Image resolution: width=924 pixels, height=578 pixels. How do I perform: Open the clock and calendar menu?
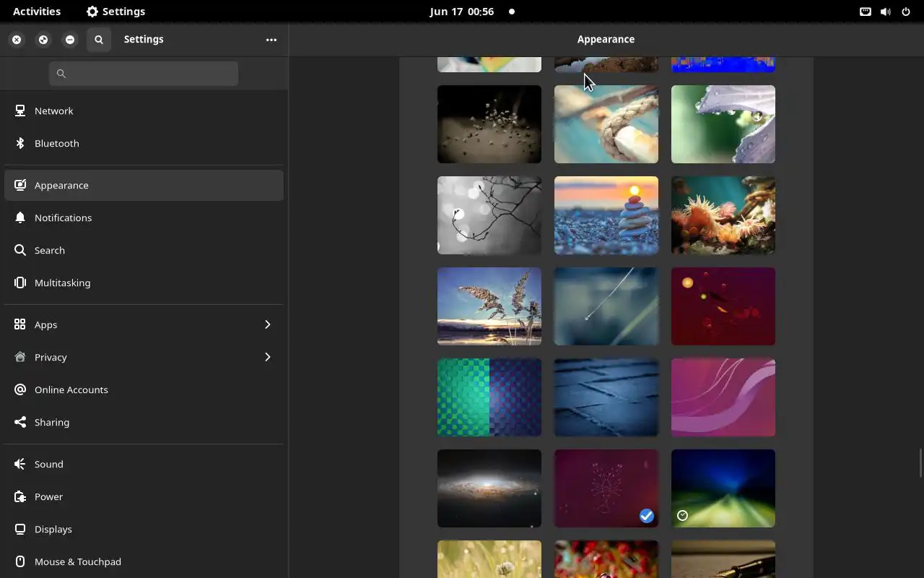click(x=462, y=12)
